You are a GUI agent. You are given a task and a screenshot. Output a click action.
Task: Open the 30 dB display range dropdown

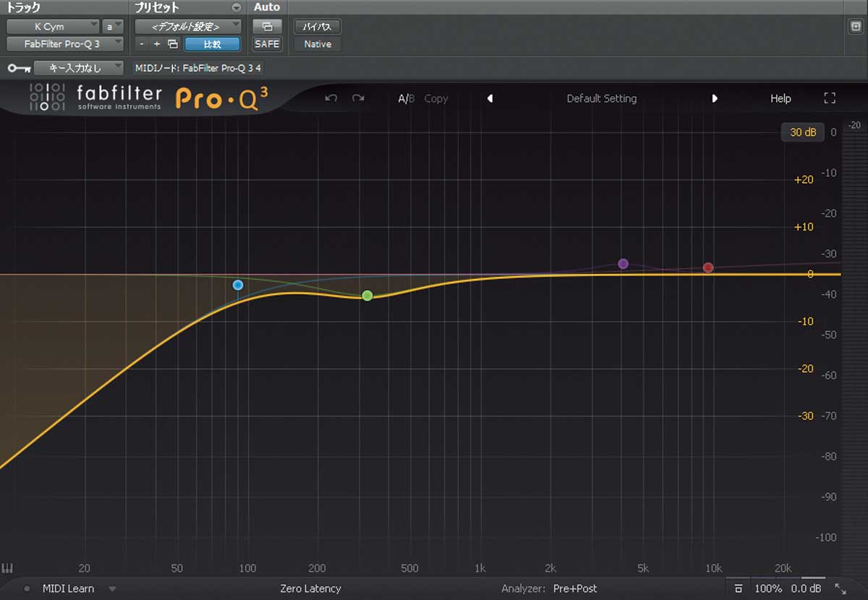pyautogui.click(x=802, y=133)
